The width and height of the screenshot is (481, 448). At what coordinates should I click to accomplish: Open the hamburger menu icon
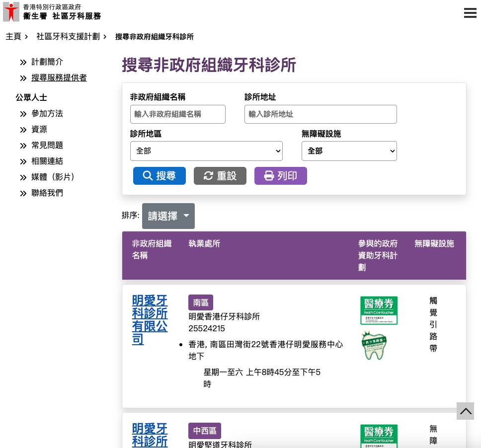pyautogui.click(x=470, y=13)
